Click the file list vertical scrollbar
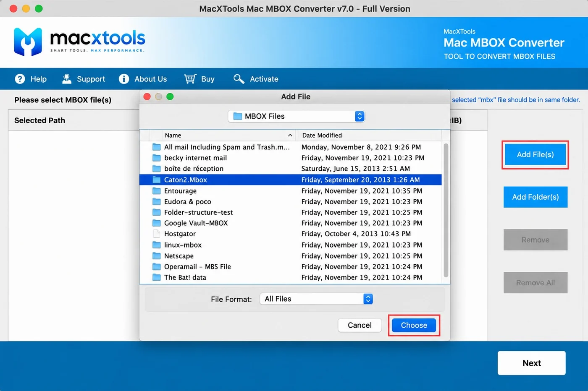This screenshot has width=588, height=391. (x=446, y=210)
